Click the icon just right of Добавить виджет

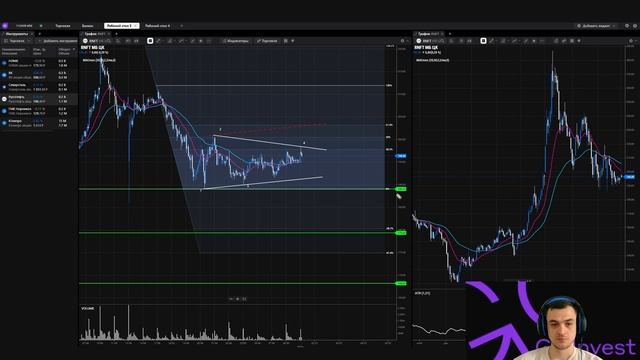[627, 26]
